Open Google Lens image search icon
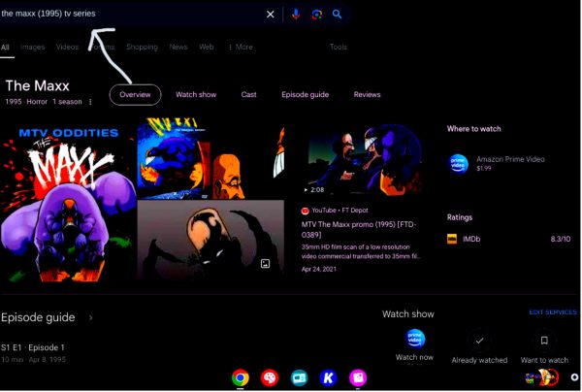 (316, 15)
